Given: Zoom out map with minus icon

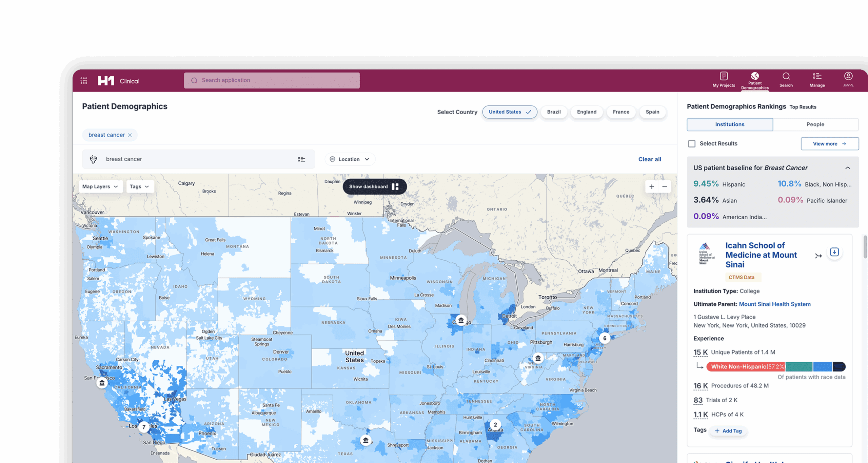Looking at the screenshot, I should point(665,187).
